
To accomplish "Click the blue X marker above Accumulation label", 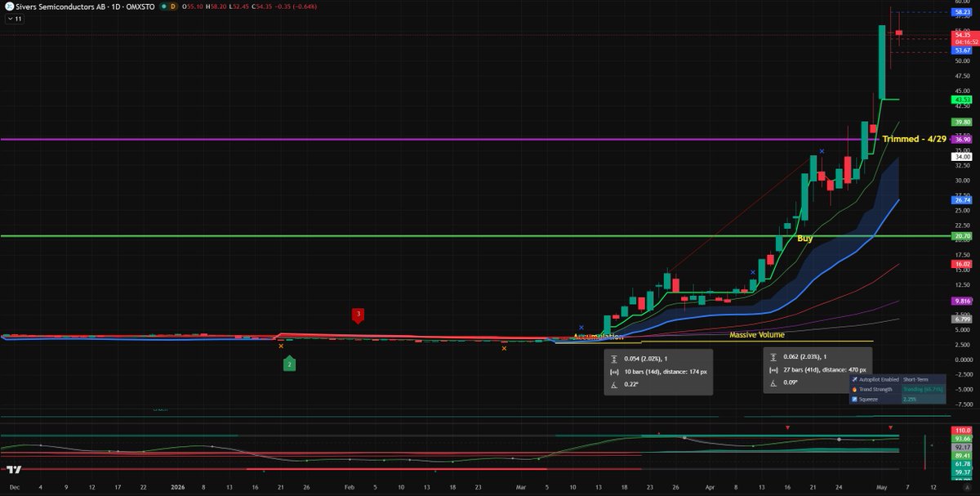I will pos(581,327).
